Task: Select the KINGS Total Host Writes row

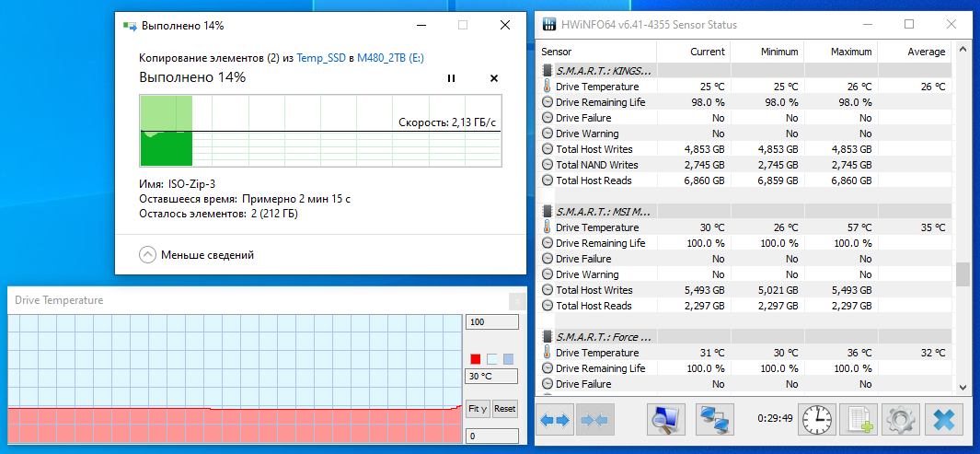Action: point(744,149)
